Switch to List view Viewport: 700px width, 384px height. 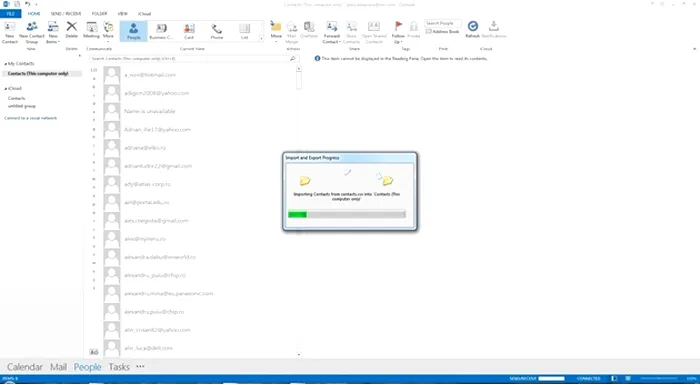tap(245, 31)
